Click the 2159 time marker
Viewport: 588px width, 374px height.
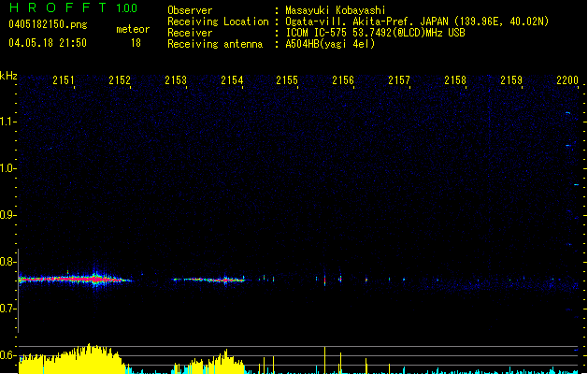click(511, 80)
